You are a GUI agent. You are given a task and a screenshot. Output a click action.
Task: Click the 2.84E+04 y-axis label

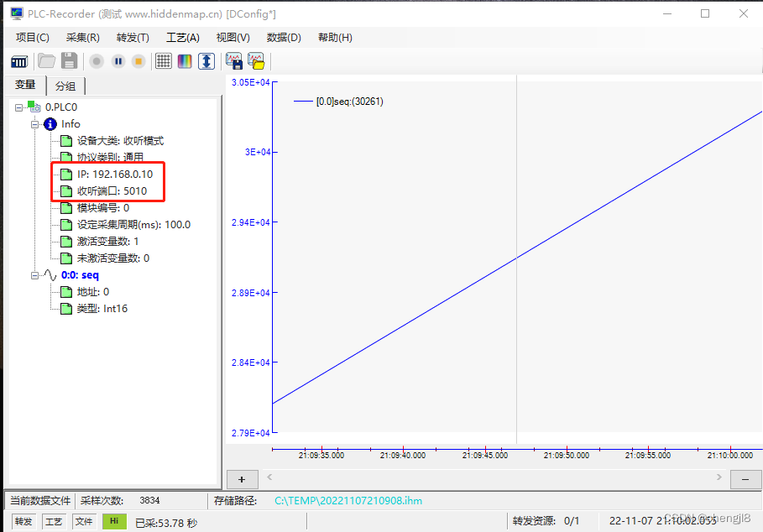click(251, 362)
